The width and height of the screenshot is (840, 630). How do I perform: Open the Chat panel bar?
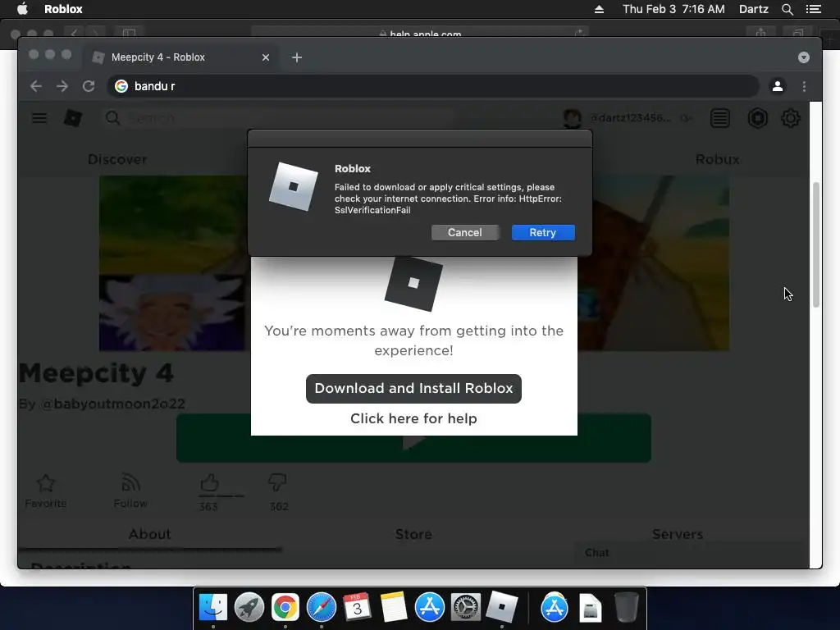(x=688, y=553)
